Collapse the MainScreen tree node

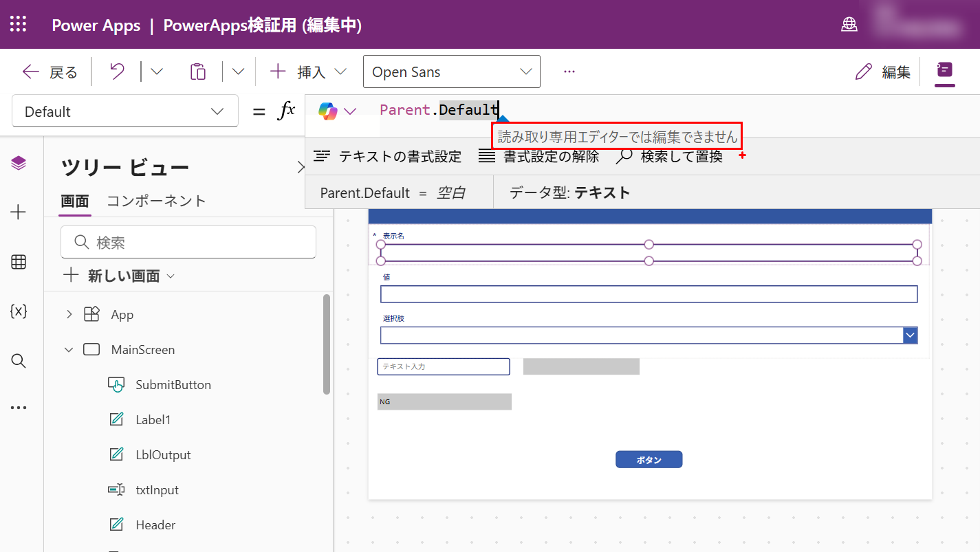point(69,350)
